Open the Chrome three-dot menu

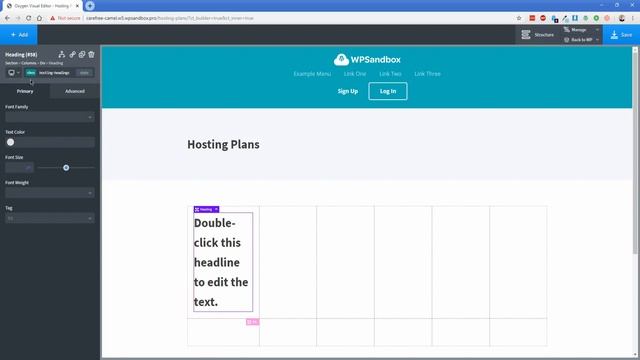tap(634, 18)
